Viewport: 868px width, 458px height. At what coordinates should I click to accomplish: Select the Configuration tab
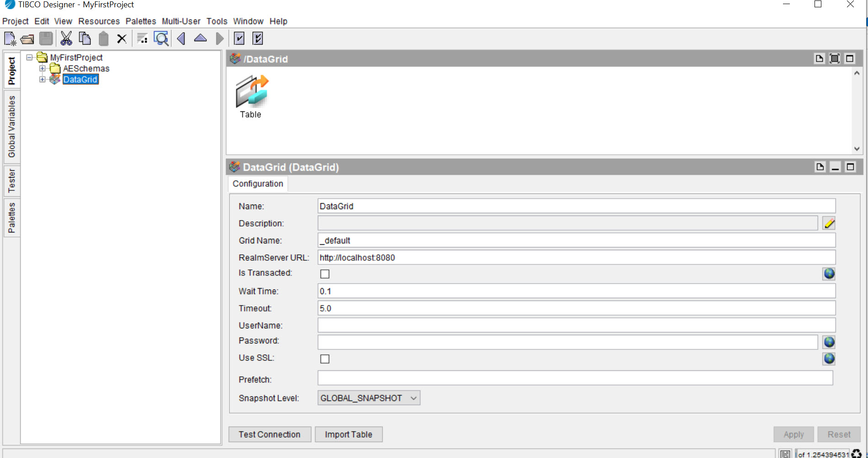(258, 184)
